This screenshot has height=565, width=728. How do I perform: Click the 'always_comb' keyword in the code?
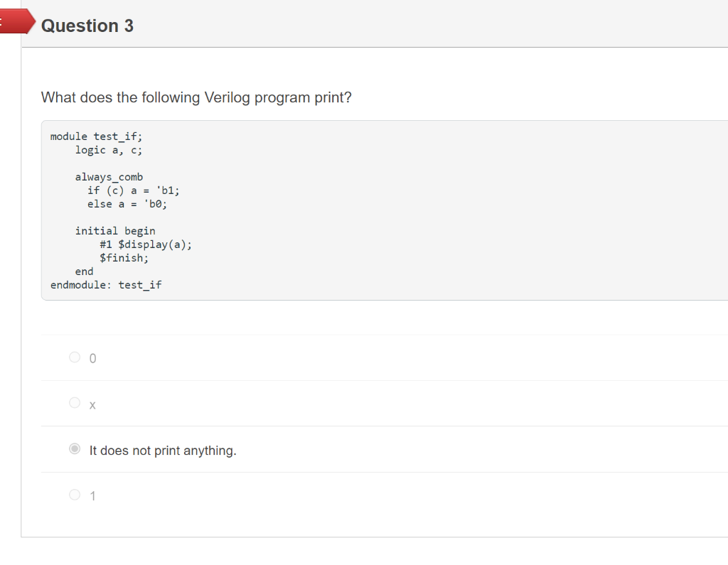point(108,176)
